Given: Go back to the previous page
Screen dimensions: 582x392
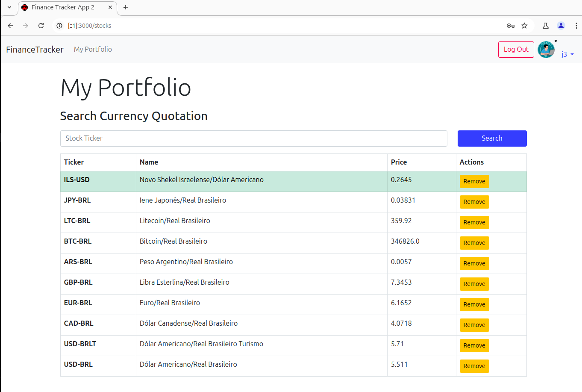Looking at the screenshot, I should [10, 26].
